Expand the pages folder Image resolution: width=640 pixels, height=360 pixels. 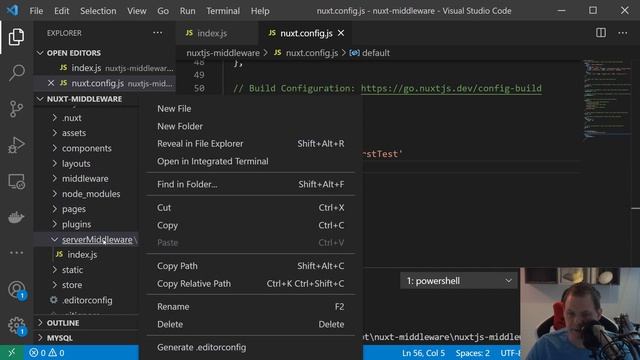(73, 209)
